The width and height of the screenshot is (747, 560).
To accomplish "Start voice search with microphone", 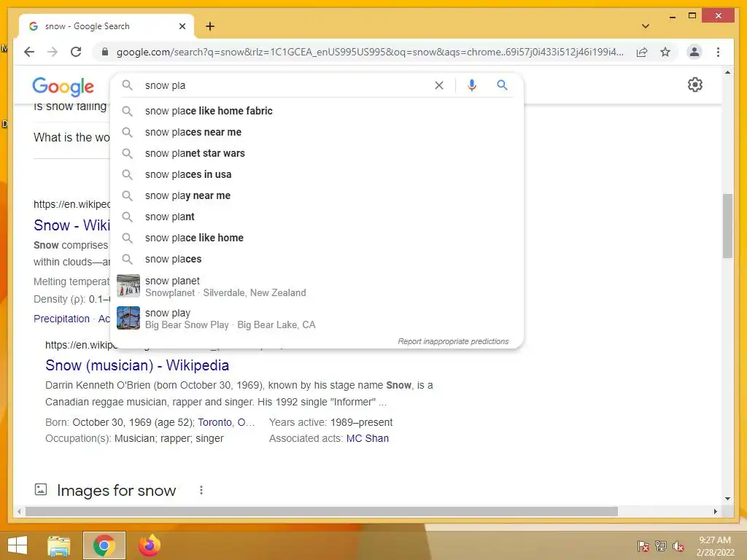I will pyautogui.click(x=472, y=85).
